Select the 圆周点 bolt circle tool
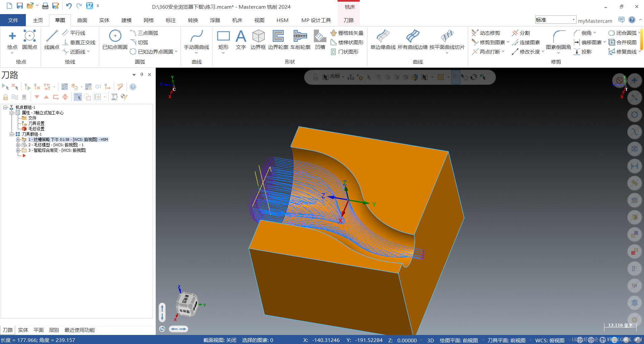This screenshot has width=644, height=344. click(x=30, y=40)
